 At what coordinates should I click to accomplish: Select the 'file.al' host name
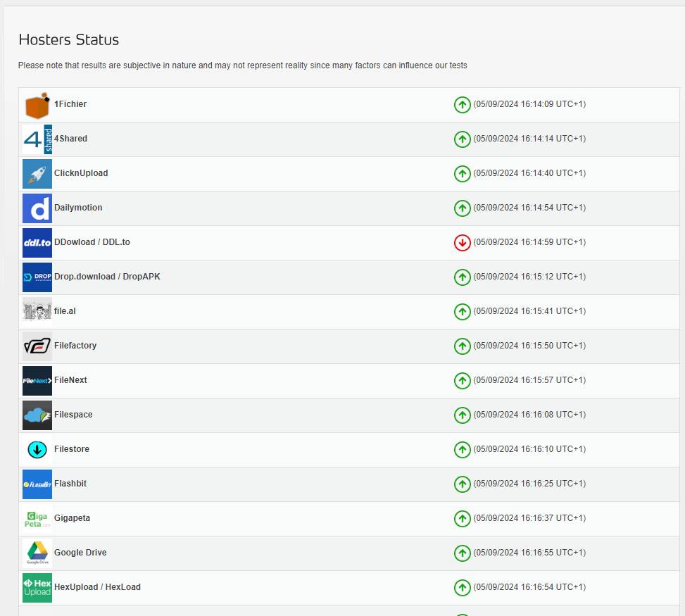[65, 311]
